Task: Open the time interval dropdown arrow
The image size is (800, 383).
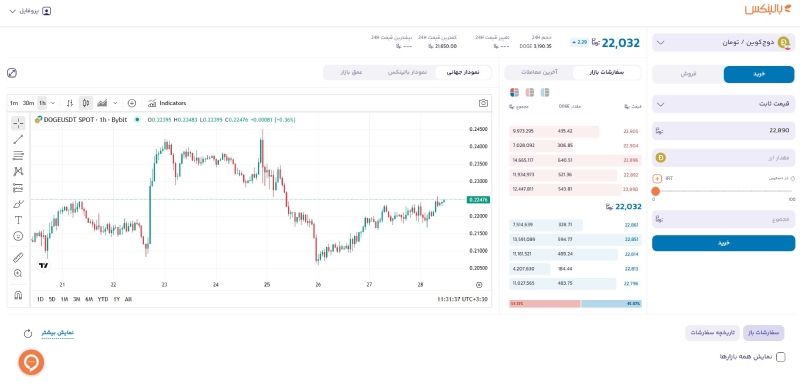Action: [x=53, y=103]
